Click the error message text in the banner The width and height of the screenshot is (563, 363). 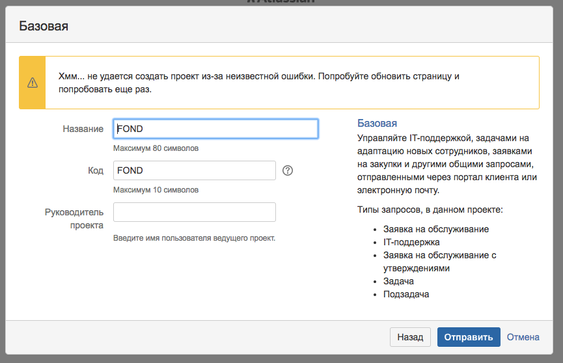click(x=259, y=83)
